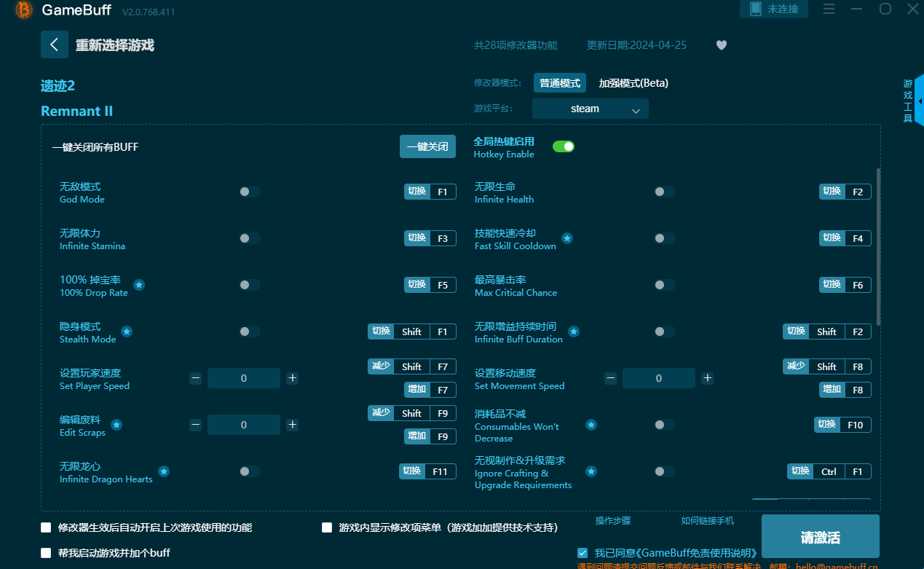This screenshot has height=569, width=924.
Task: Click the Infinite Stamina F3 hotkey button
Action: pos(430,238)
